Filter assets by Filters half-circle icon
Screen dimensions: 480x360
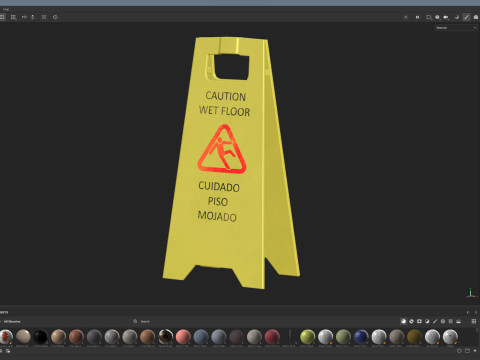(427, 321)
